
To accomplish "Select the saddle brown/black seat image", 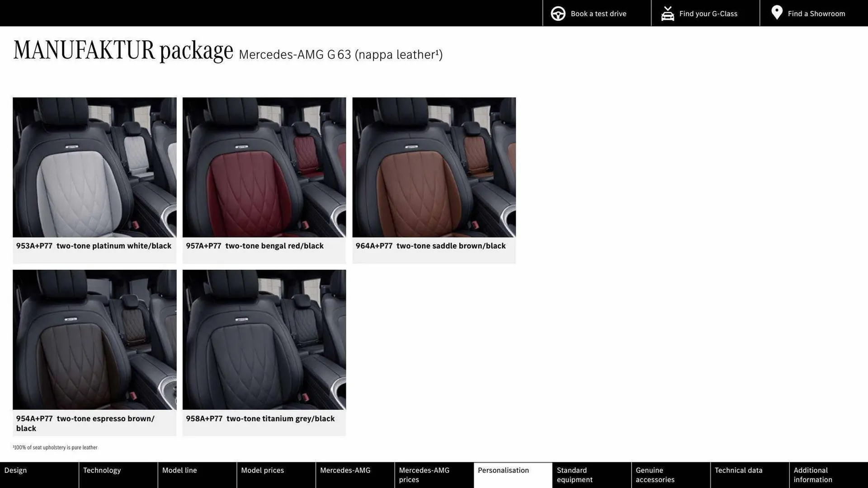I will coord(434,167).
